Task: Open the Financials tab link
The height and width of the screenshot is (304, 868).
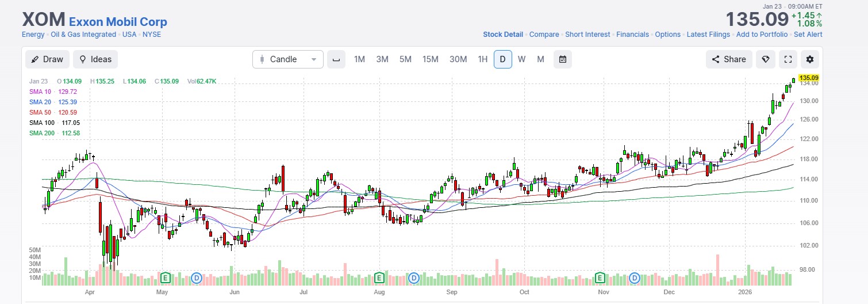Action: (x=632, y=35)
